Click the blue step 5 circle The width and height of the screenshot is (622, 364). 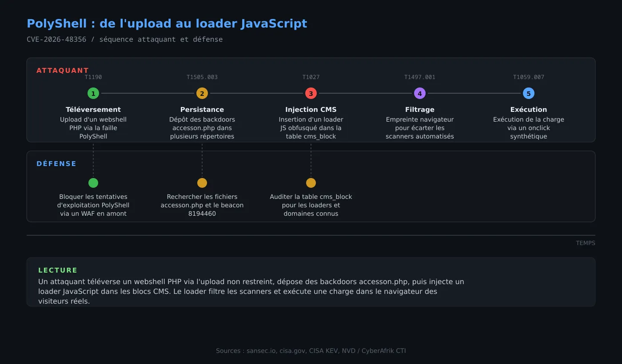pos(529,93)
